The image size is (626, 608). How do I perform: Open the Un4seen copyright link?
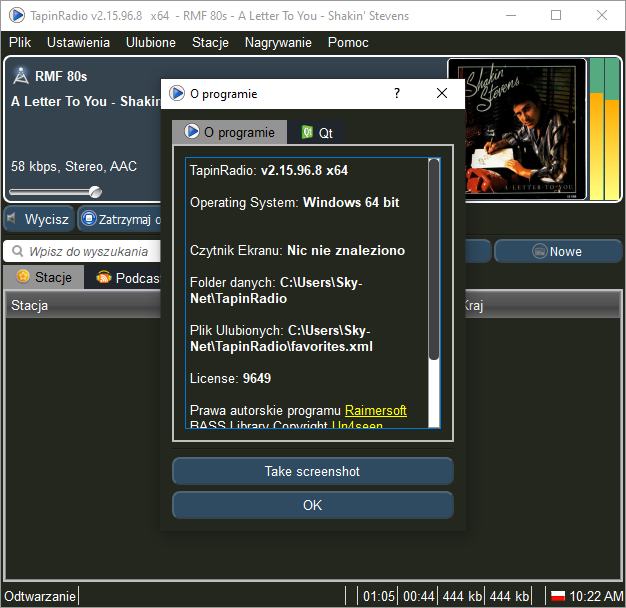click(x=357, y=424)
